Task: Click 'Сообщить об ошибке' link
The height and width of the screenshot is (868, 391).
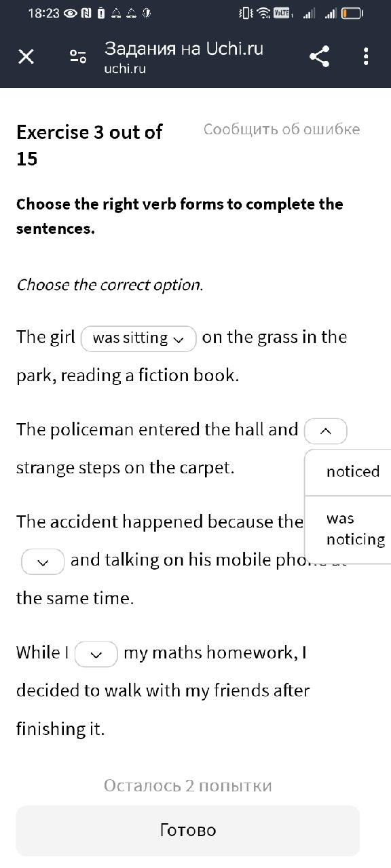Action: (282, 130)
